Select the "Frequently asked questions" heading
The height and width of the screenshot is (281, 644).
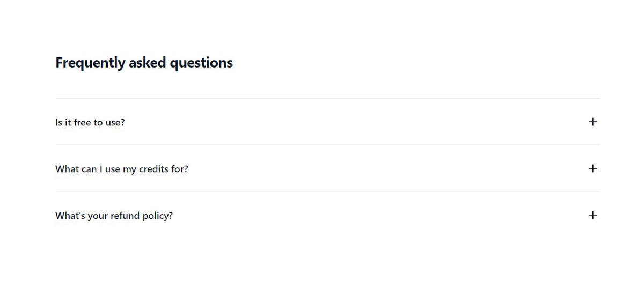pyautogui.click(x=144, y=63)
